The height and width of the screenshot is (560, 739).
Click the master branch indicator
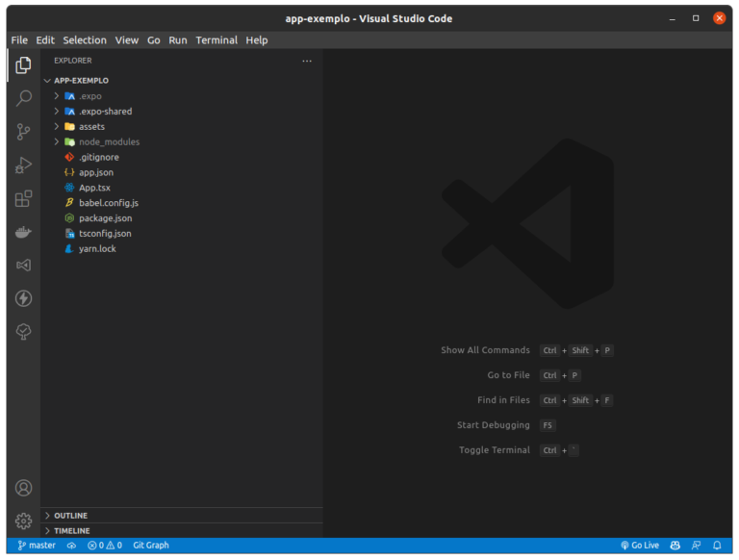[37, 546]
